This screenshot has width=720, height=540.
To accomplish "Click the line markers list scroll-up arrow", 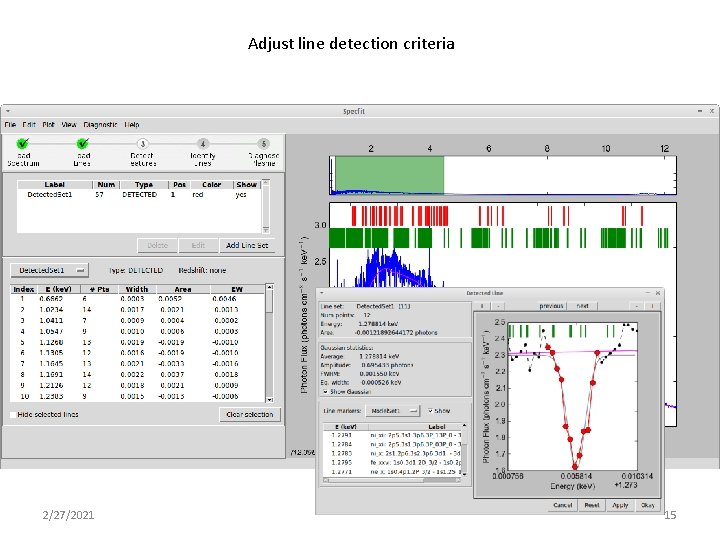I will coord(464,426).
